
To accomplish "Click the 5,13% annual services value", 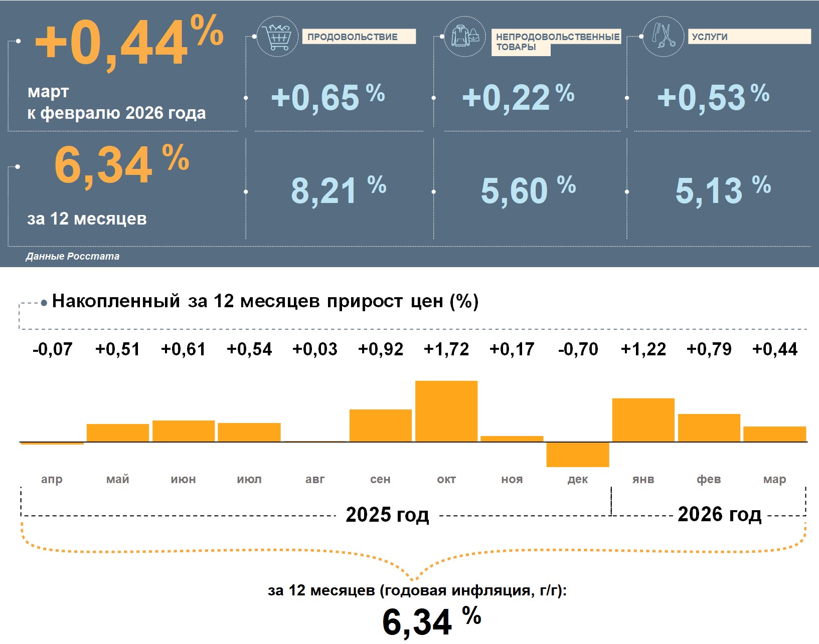I will [722, 190].
